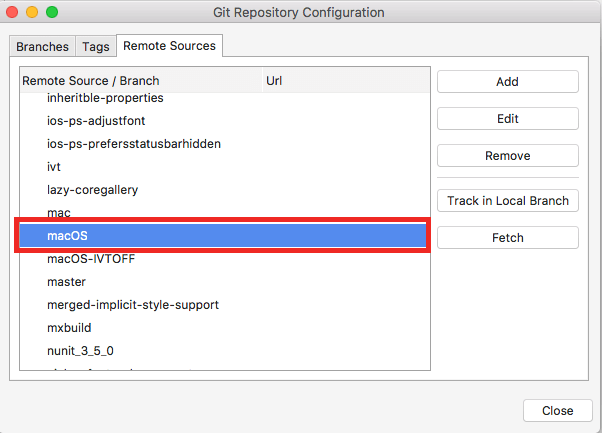
Task: Select the master branch
Action: coord(67,282)
